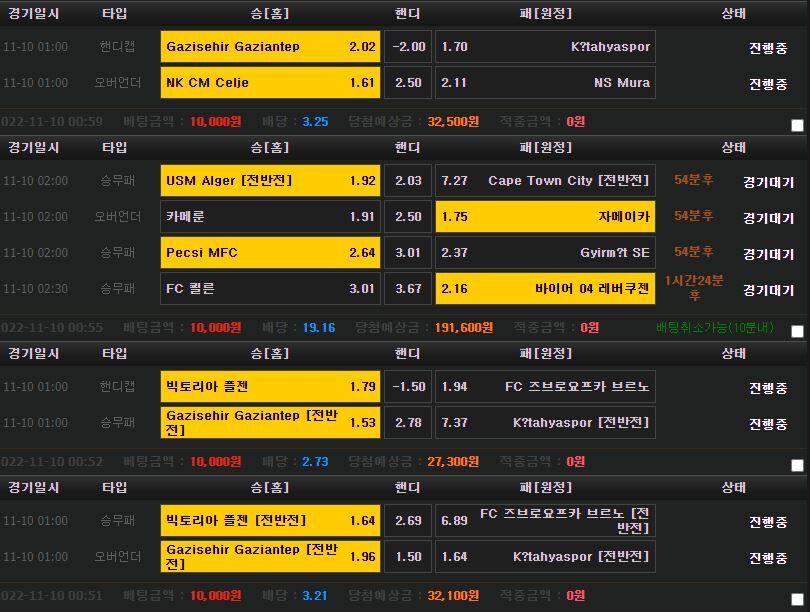Click 54분후 countdown in USM Alger row
810x612 pixels.
click(x=694, y=180)
